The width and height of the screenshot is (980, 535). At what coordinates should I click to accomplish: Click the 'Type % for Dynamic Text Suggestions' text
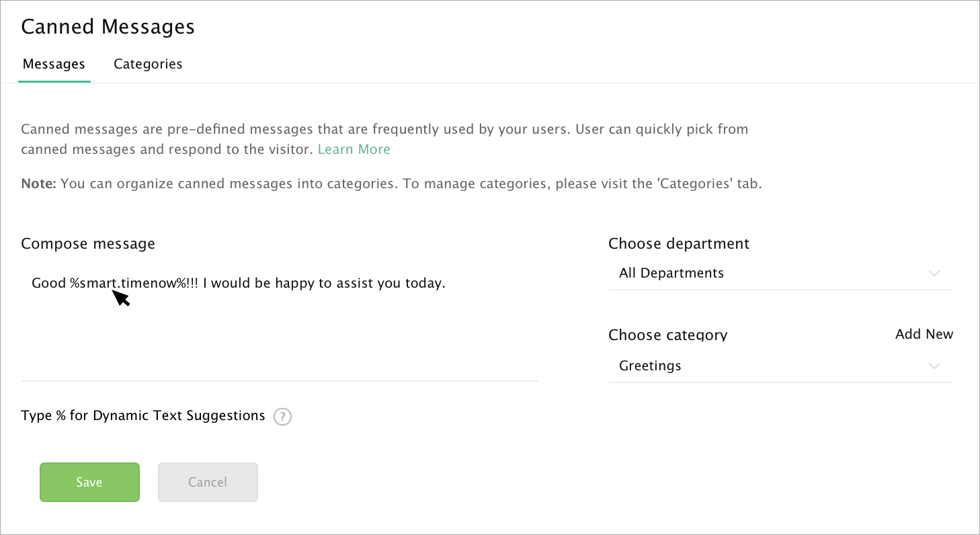click(143, 415)
